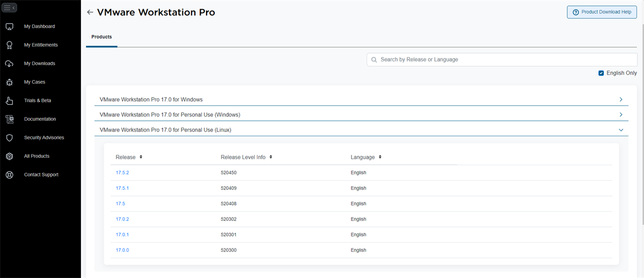644x278 pixels.
Task: Click release level value 520409
Action: (x=229, y=188)
